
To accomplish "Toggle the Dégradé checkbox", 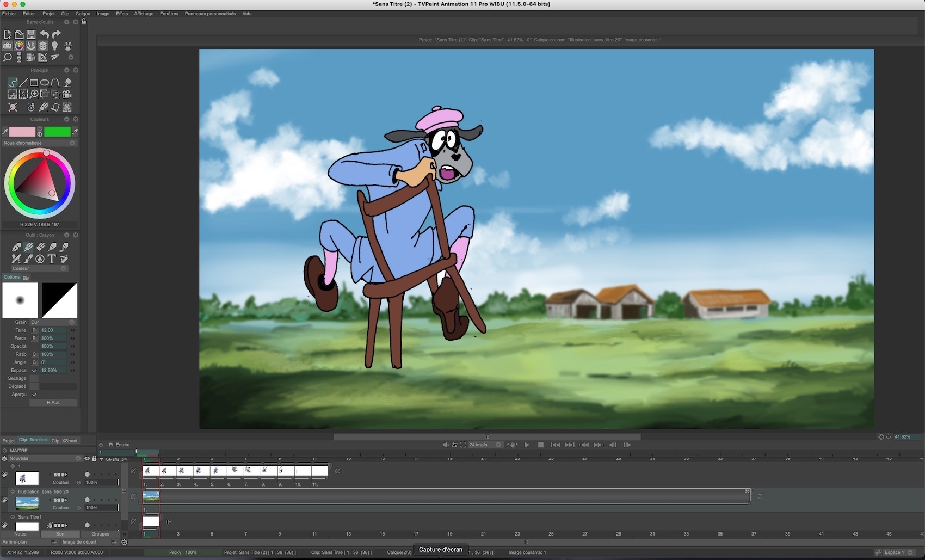I will point(34,386).
